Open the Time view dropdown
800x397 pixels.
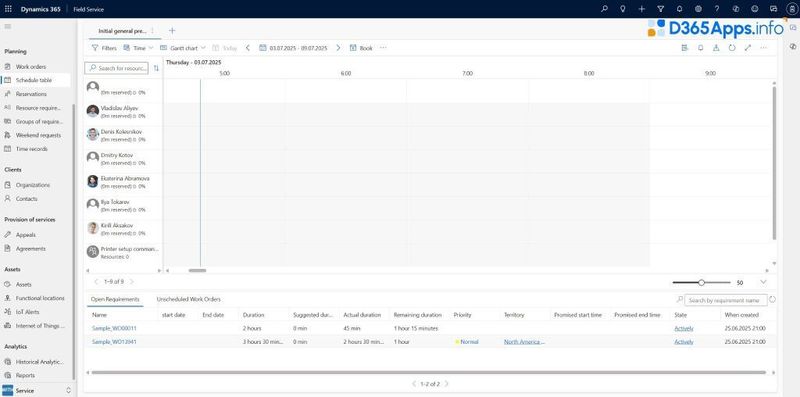pos(138,48)
